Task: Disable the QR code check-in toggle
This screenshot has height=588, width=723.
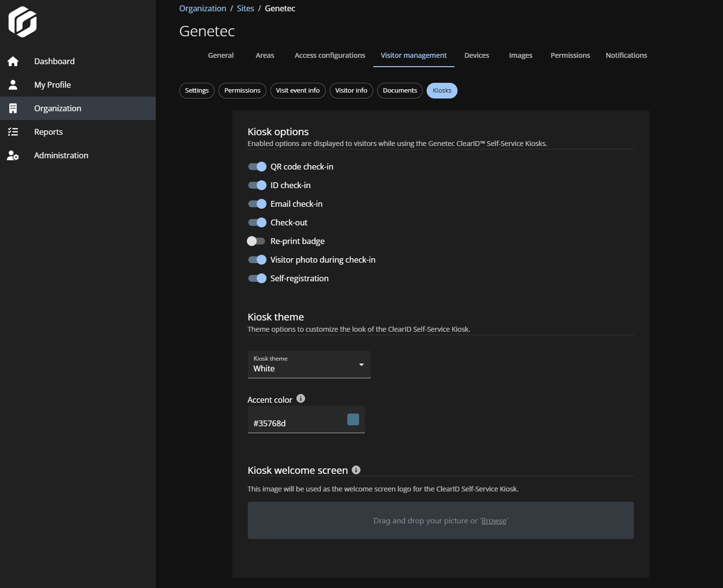Action: click(257, 167)
